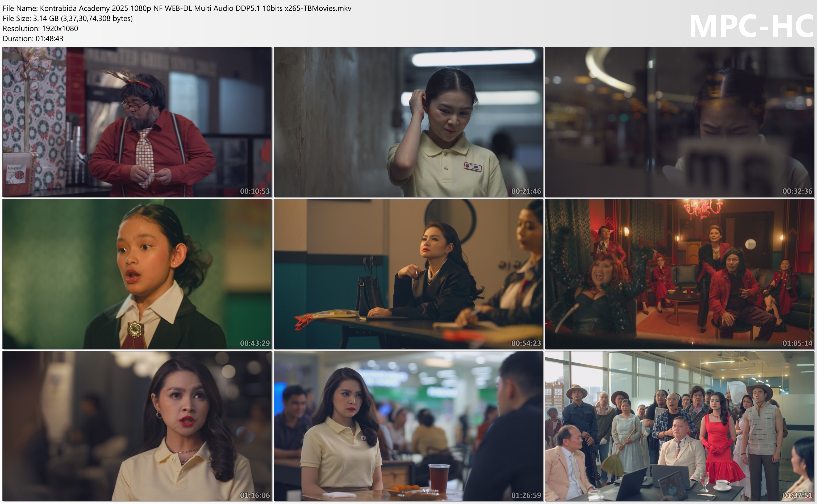This screenshot has width=817, height=504.
Task: Open the thumbnail stamped 01:26:59
Action: [408, 426]
